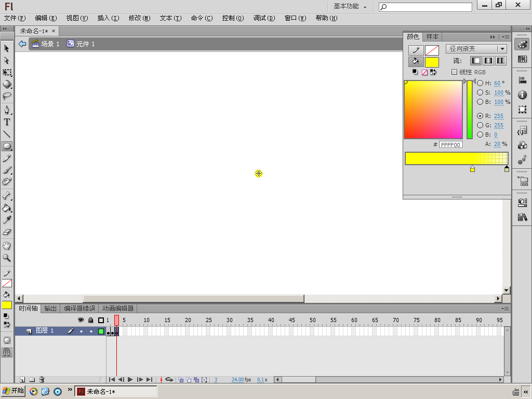
Task: Open the 窗口(W) menu
Action: click(295, 18)
